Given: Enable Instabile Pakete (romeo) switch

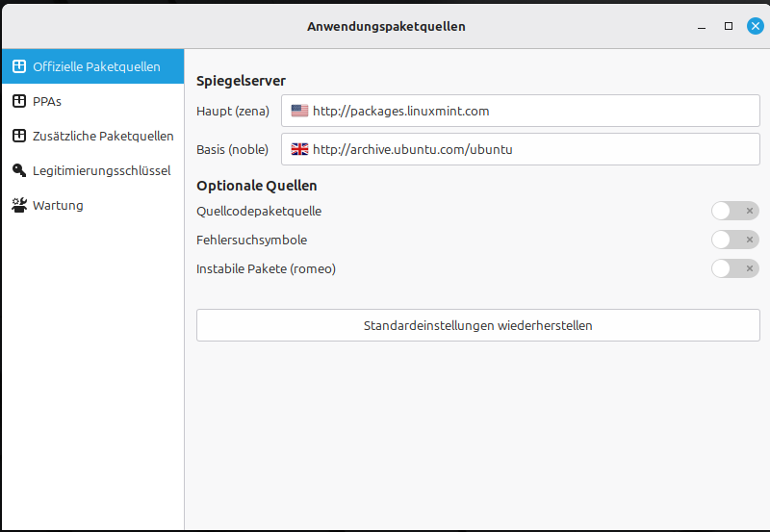Looking at the screenshot, I should (734, 268).
